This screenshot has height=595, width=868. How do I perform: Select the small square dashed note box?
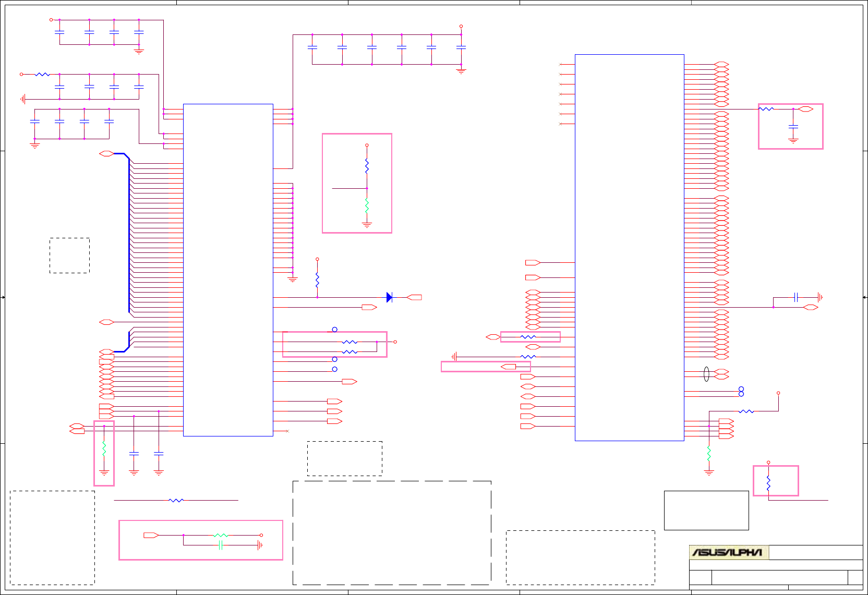69,256
